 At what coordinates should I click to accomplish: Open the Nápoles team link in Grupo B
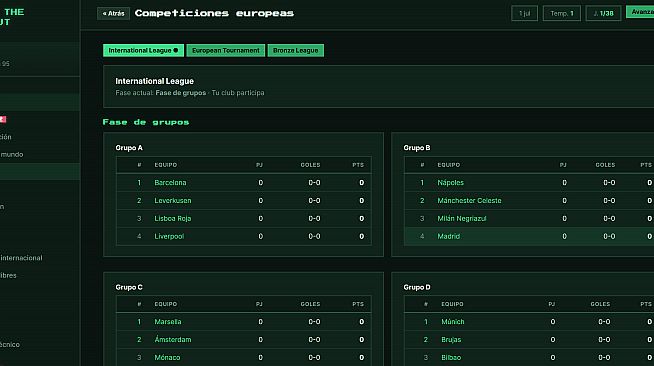pos(450,183)
